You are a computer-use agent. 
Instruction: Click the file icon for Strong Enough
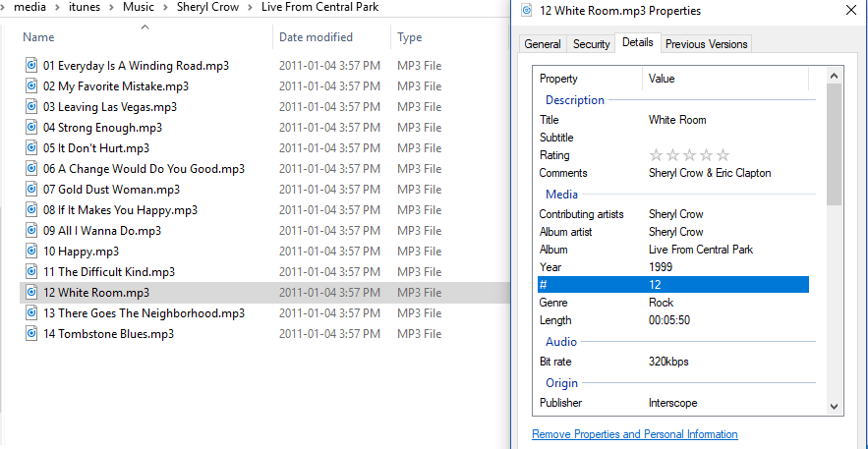[x=32, y=128]
